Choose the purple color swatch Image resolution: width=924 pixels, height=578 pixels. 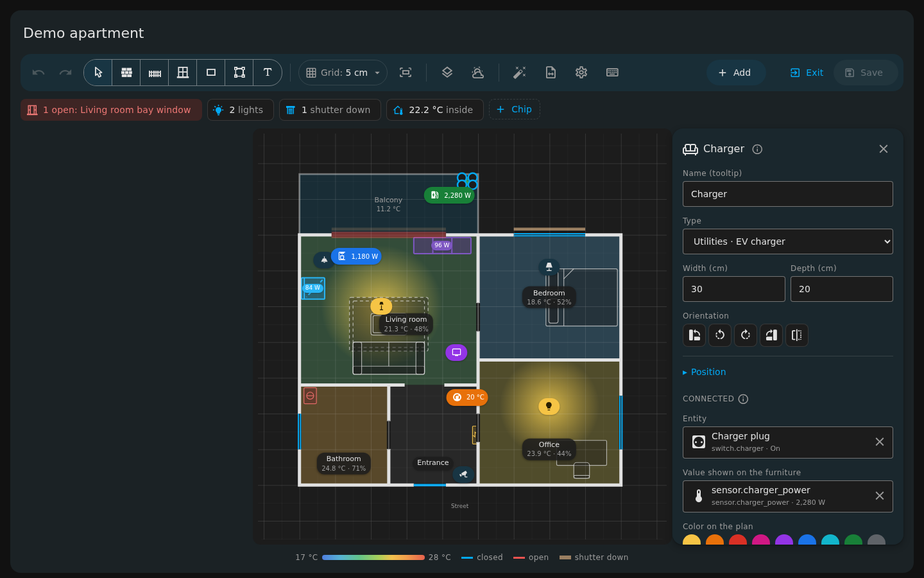point(784,541)
